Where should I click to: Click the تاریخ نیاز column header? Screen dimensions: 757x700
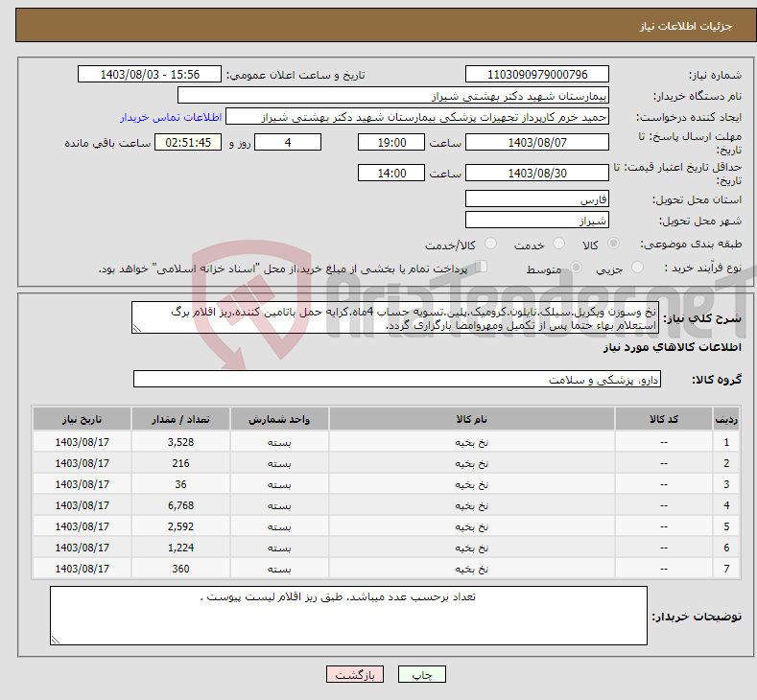(x=83, y=419)
